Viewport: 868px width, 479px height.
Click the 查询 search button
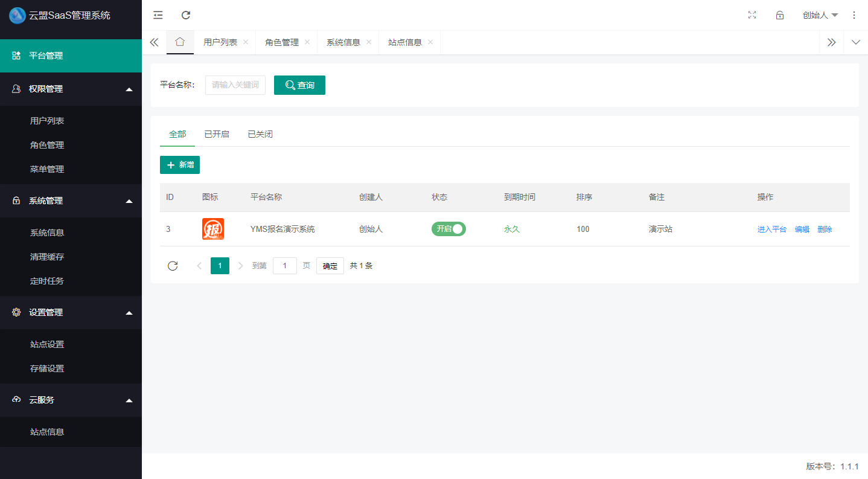299,85
